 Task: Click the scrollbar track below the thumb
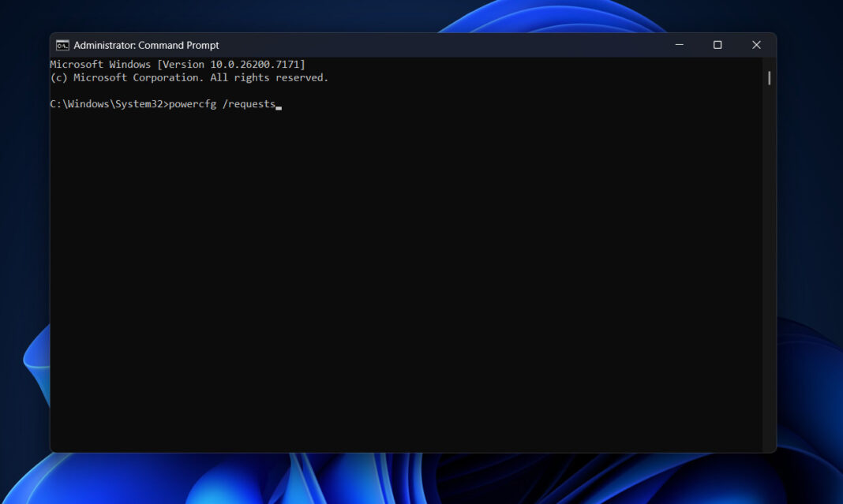767,276
